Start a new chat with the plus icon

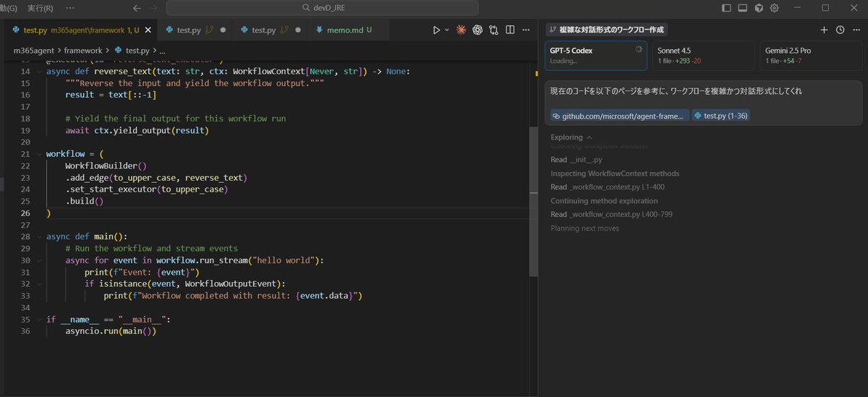tap(824, 30)
